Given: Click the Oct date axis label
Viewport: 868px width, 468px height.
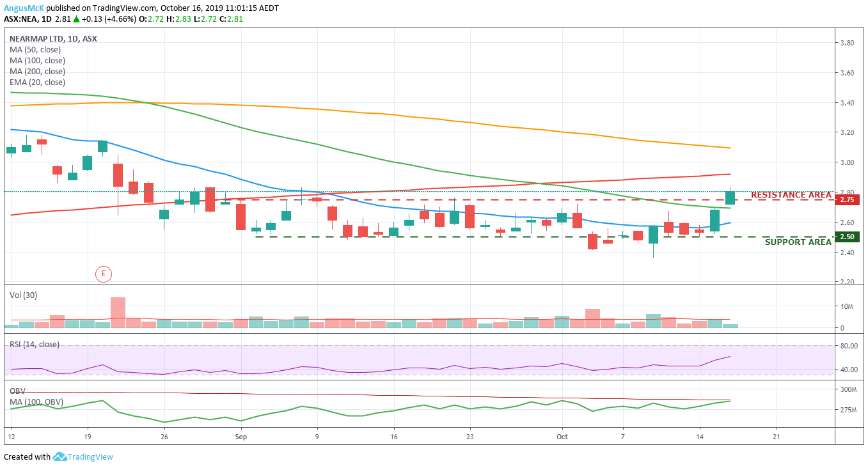Looking at the screenshot, I should coord(562,437).
